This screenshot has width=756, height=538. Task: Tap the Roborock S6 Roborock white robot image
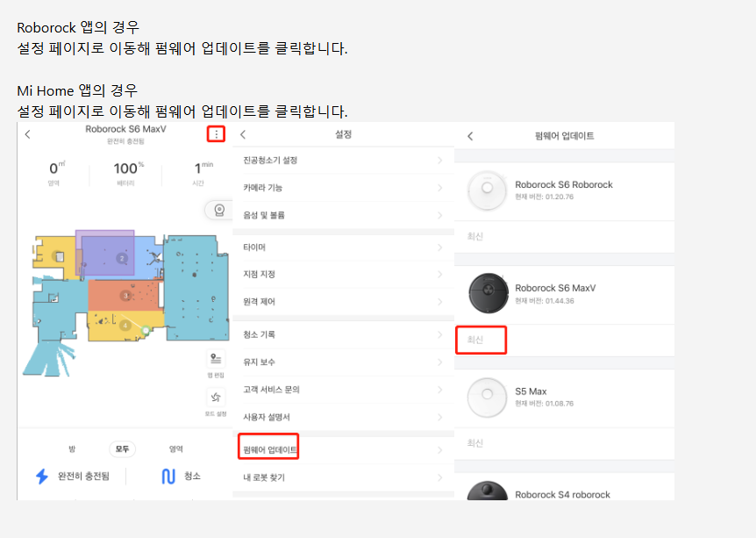[488, 190]
